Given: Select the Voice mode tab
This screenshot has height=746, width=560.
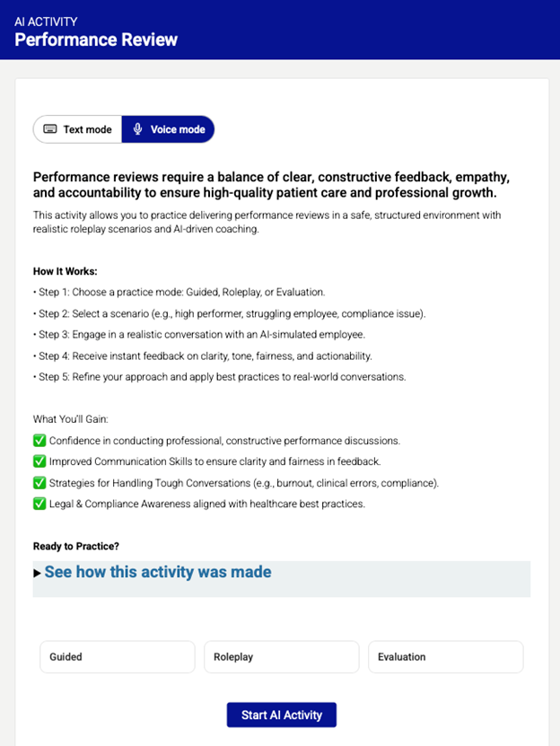Looking at the screenshot, I should [x=168, y=128].
